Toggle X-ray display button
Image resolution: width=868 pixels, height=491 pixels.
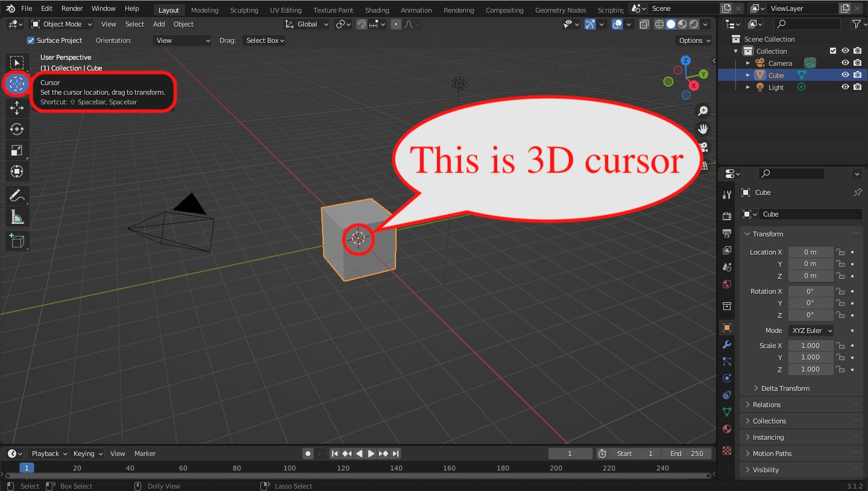tap(644, 24)
